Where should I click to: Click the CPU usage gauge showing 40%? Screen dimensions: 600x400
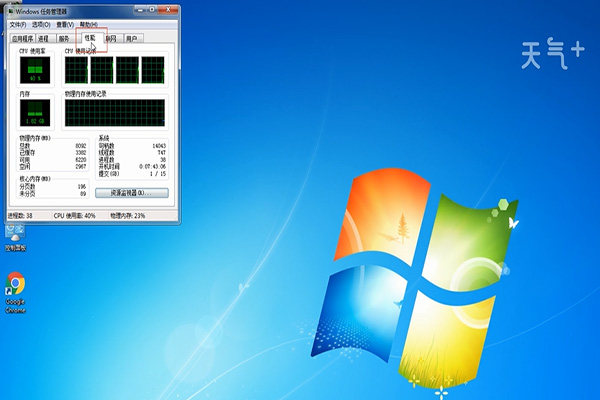tap(35, 70)
